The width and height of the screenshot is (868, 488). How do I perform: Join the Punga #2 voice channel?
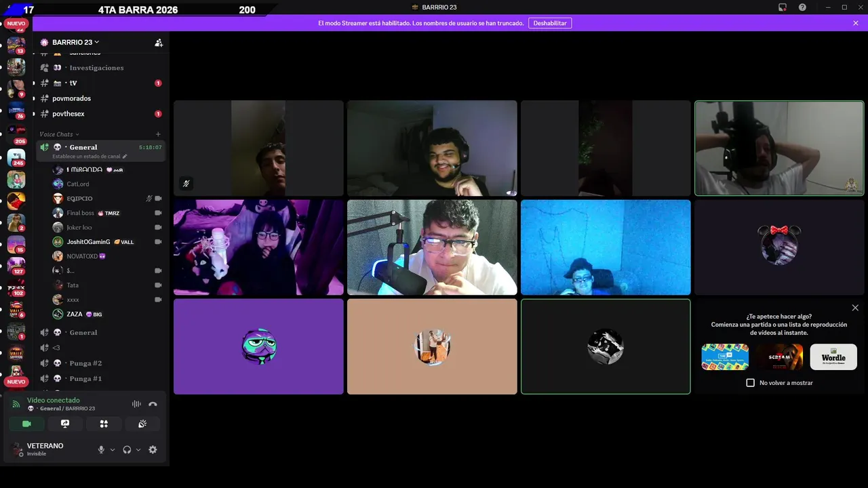click(100, 363)
